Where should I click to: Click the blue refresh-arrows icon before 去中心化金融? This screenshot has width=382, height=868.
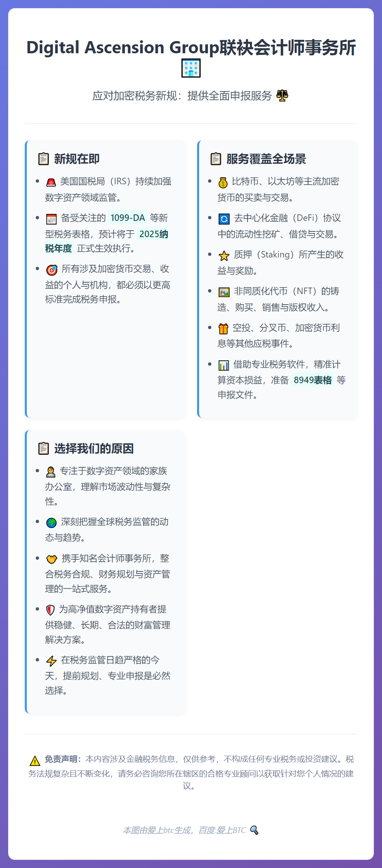point(224,219)
